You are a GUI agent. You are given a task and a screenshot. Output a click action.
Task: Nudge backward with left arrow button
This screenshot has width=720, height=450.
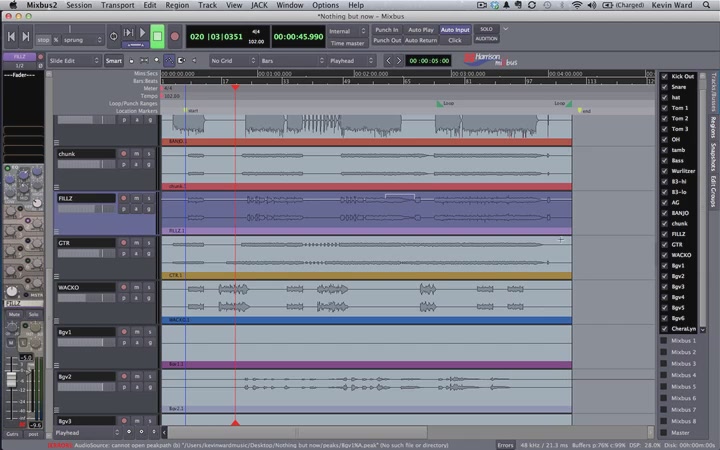pyautogui.click(x=388, y=61)
